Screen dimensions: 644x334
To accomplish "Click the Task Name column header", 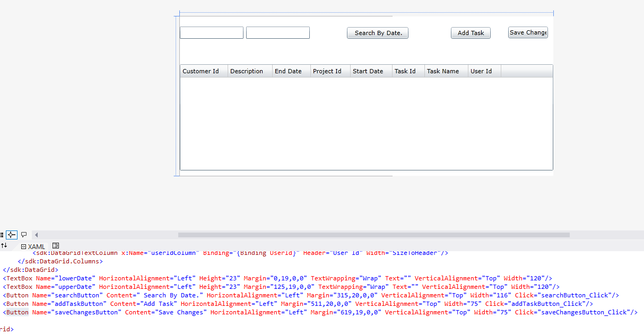I will pyautogui.click(x=446, y=71).
